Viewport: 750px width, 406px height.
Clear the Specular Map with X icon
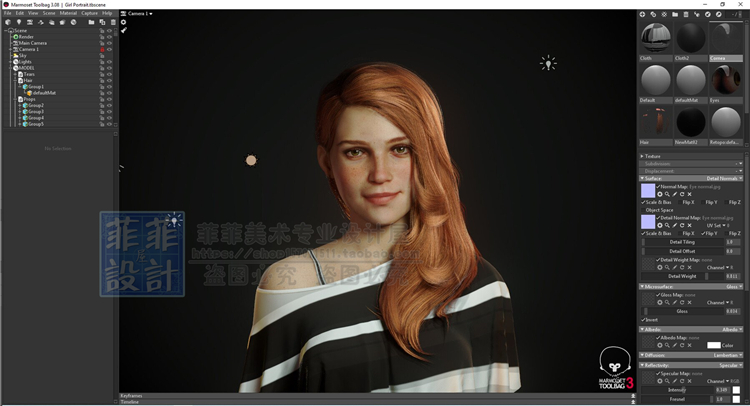tap(689, 381)
